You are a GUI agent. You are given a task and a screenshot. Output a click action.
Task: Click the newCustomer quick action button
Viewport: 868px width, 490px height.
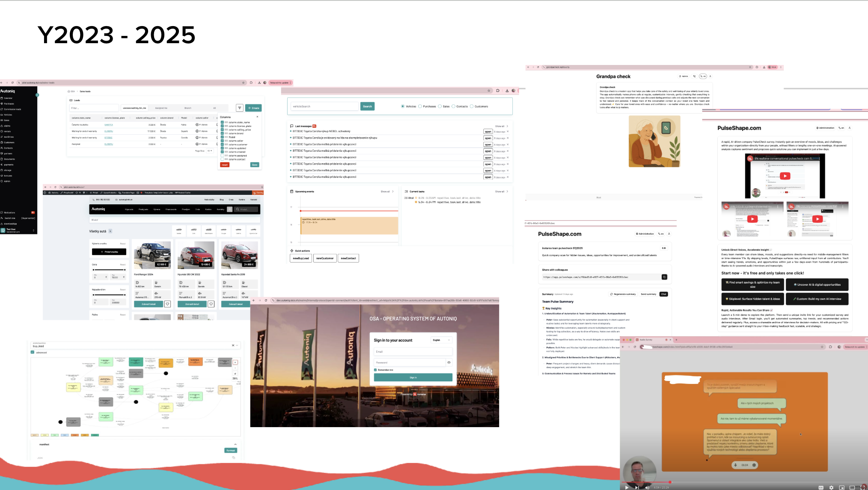point(325,258)
